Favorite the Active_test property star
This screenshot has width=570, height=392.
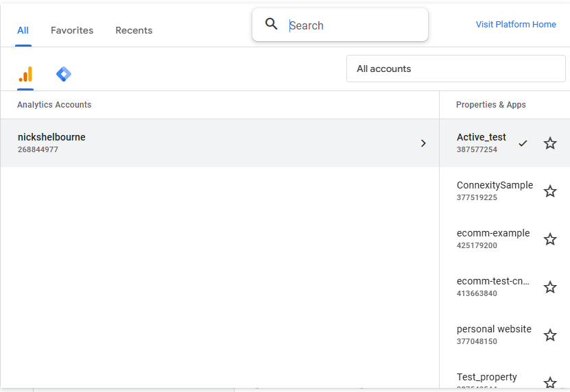[550, 143]
